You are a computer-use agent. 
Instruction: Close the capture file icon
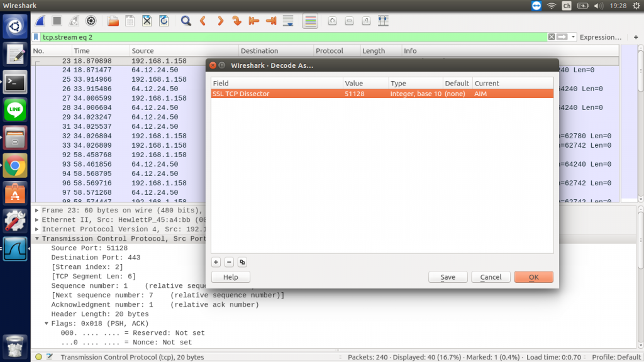coord(147,21)
